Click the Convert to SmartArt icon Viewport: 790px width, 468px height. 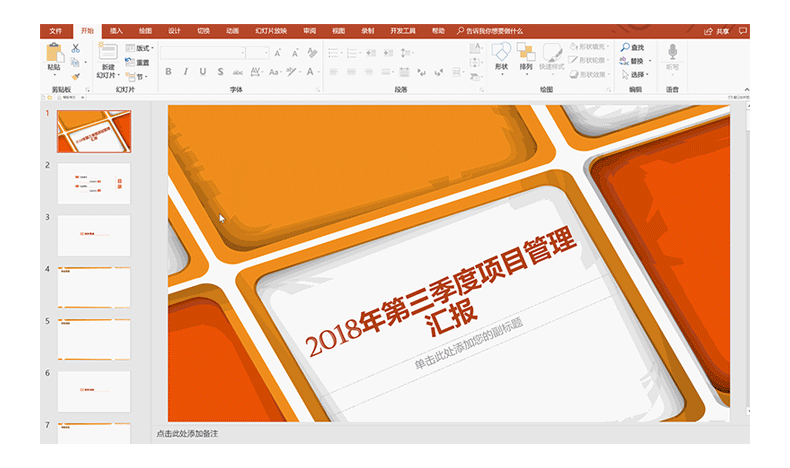(x=475, y=77)
